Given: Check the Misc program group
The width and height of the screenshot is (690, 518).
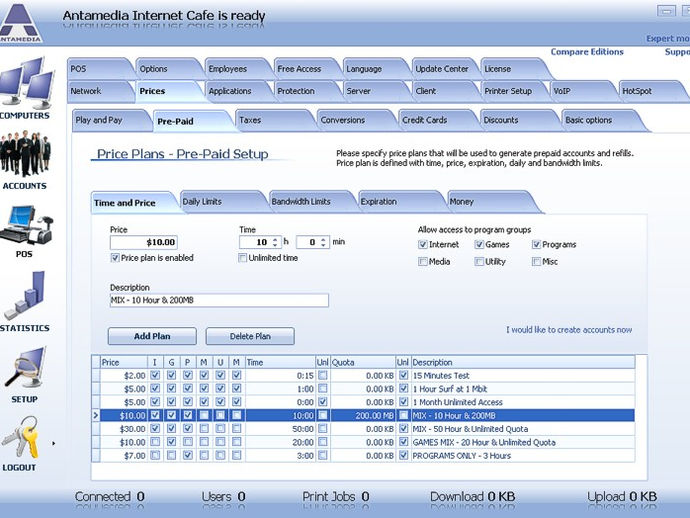Looking at the screenshot, I should (x=536, y=262).
